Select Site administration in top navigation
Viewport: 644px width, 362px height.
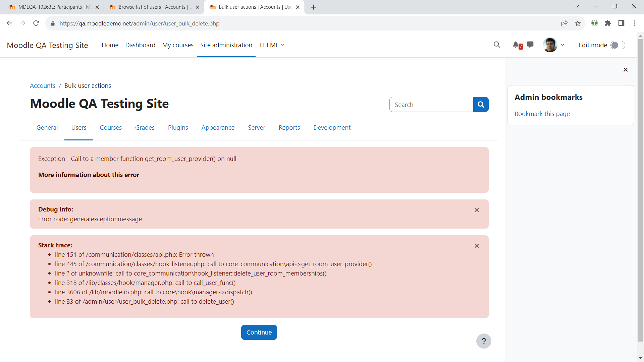(226, 45)
